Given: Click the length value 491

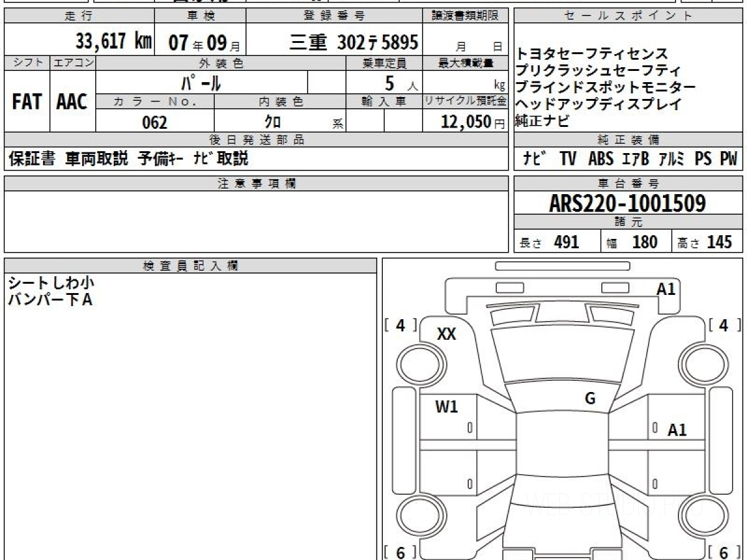Looking at the screenshot, I should (566, 242).
